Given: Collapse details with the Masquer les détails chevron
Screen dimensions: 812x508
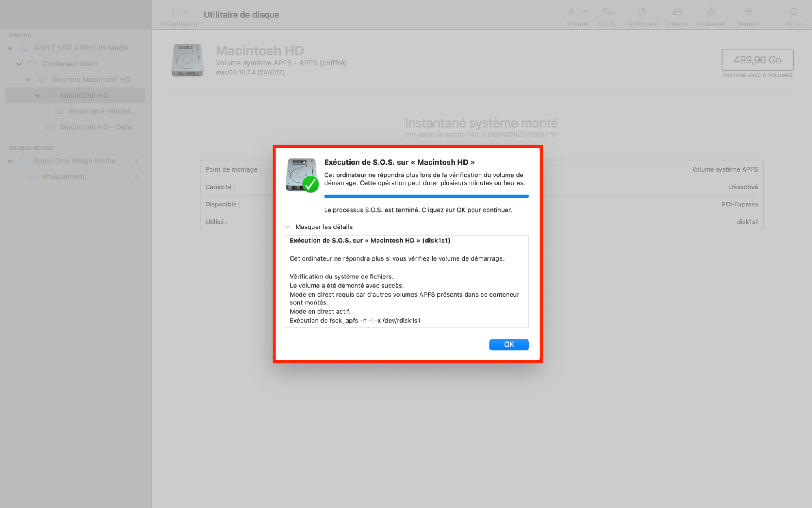Looking at the screenshot, I should 287,227.
